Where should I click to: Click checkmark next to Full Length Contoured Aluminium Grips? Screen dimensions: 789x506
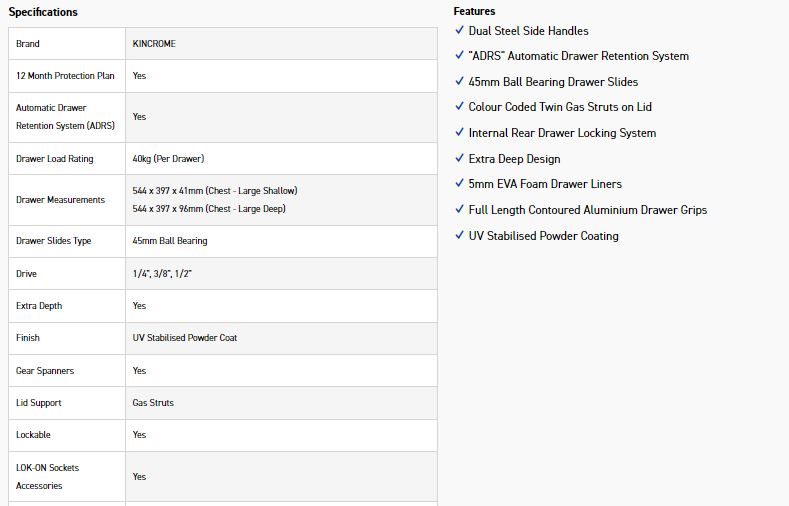[459, 210]
